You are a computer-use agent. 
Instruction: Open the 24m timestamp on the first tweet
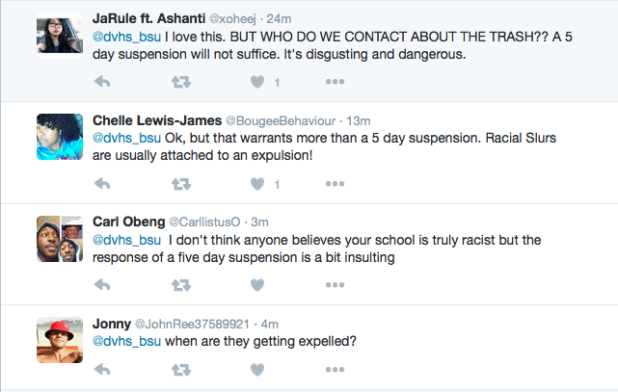pos(279,19)
